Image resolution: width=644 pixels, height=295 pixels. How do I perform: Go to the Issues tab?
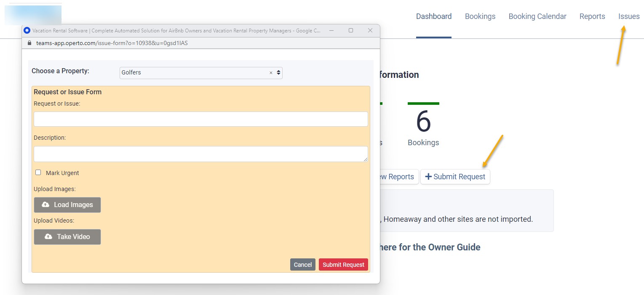(x=629, y=16)
